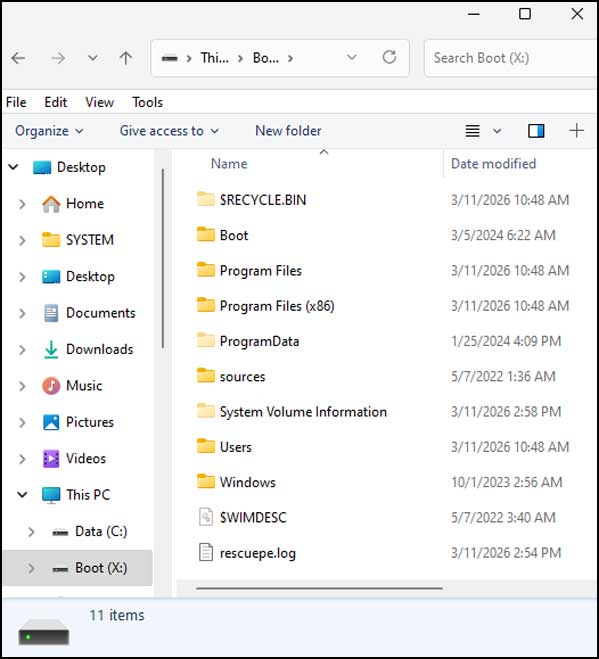Click the Music icon in navigation pane

click(51, 386)
